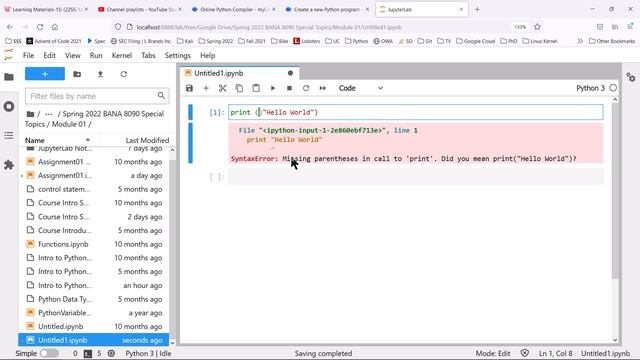
Task: Open the Edit menu
Action: point(49,56)
